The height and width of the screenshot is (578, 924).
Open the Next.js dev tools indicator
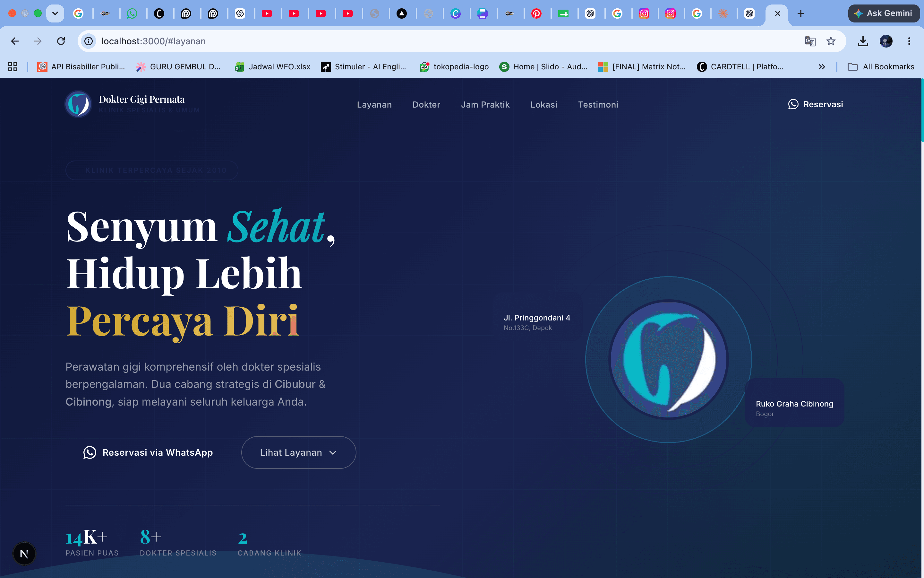pyautogui.click(x=24, y=553)
